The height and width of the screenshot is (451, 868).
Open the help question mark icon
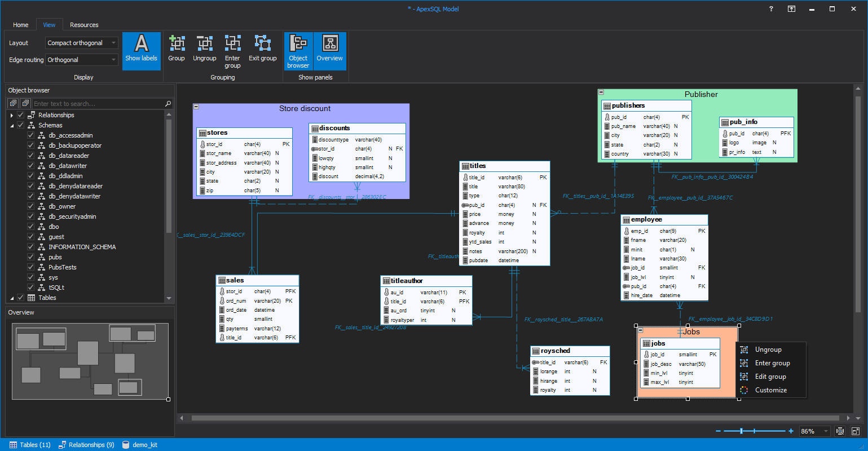[771, 9]
